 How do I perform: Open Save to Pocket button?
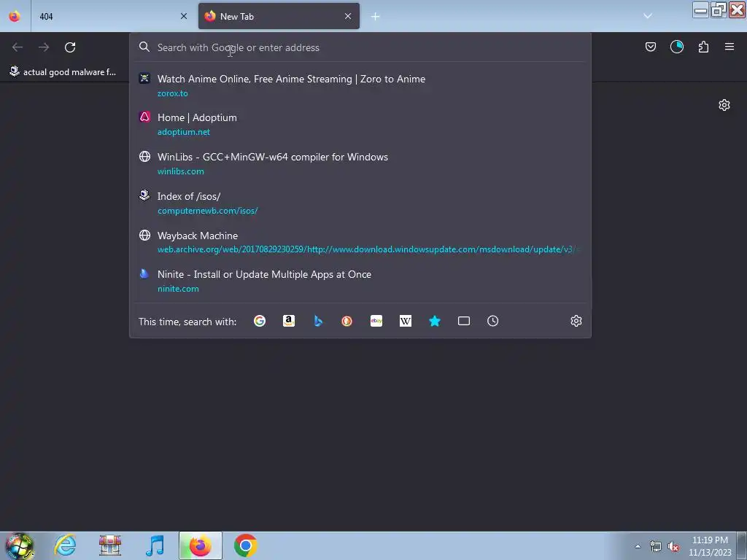(651, 47)
